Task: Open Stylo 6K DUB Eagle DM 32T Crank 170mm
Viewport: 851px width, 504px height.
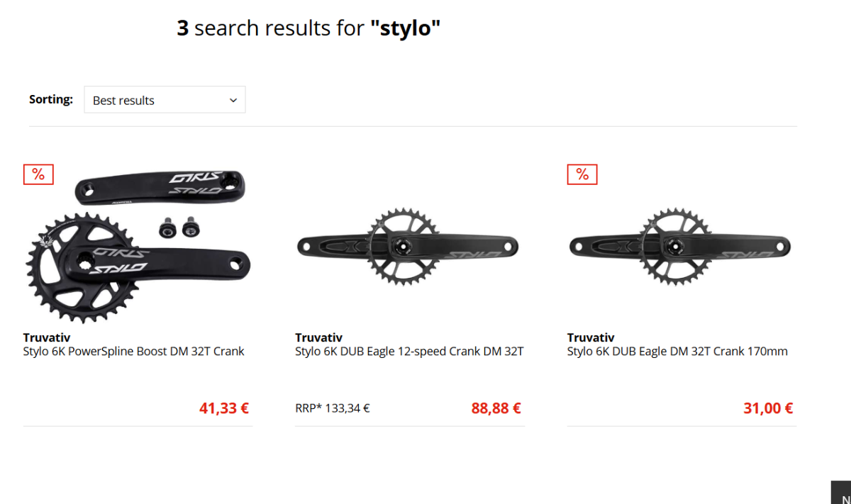Action: [677, 352]
